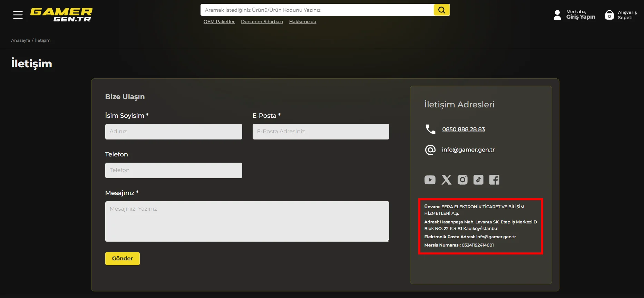Click the Adresi address text
The image size is (644, 298).
pyautogui.click(x=480, y=225)
